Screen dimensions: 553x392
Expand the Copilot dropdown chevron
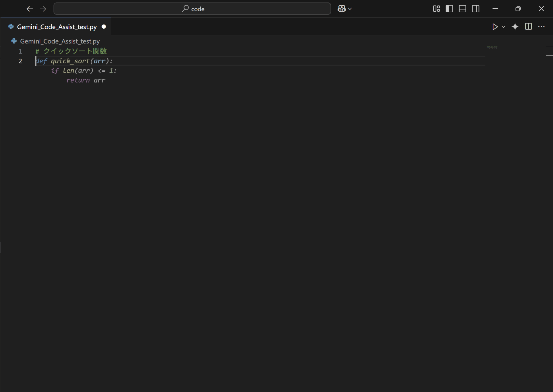click(x=350, y=9)
